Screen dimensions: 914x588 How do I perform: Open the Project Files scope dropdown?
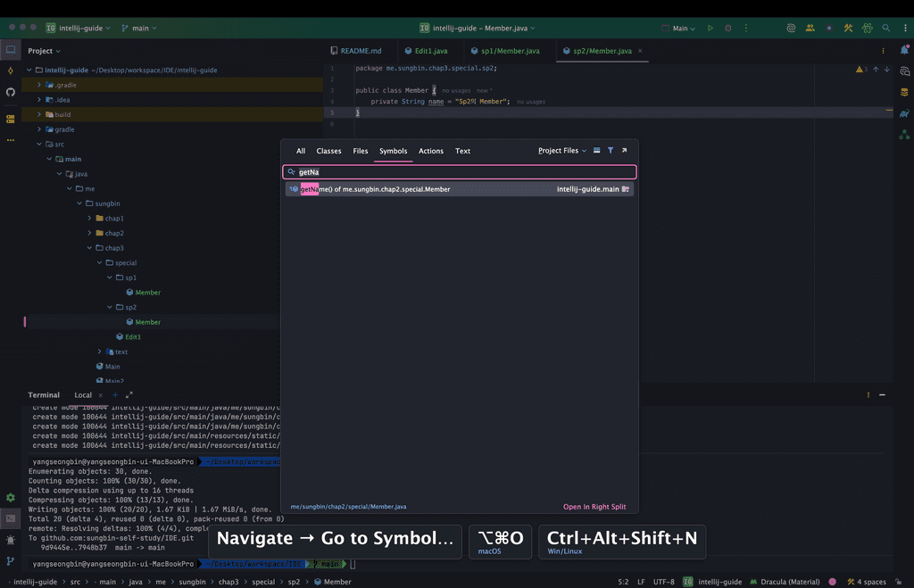pos(561,151)
